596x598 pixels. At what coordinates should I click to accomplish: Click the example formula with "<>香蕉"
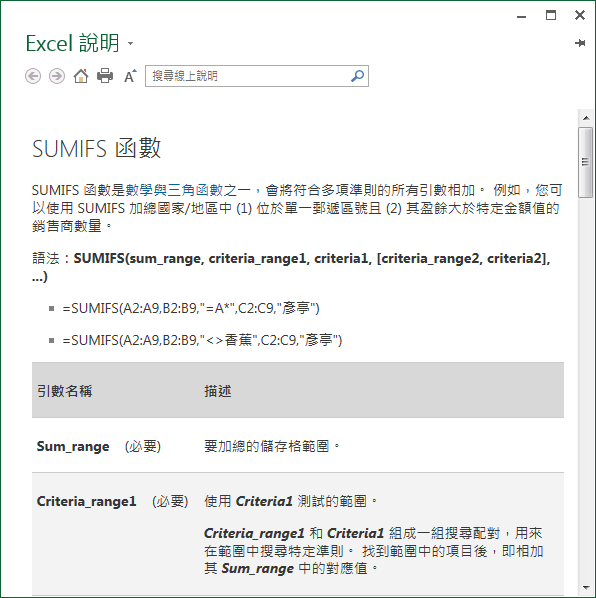click(202, 340)
